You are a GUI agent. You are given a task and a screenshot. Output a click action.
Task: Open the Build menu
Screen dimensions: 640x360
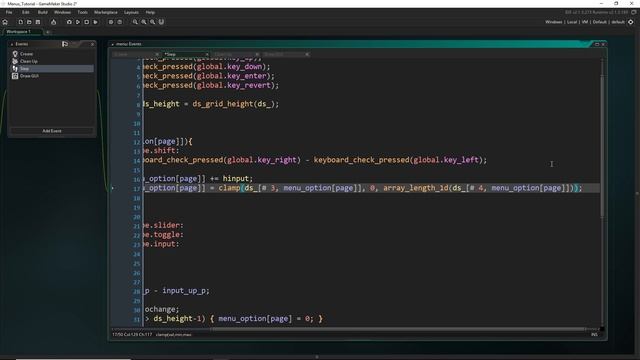click(x=42, y=12)
